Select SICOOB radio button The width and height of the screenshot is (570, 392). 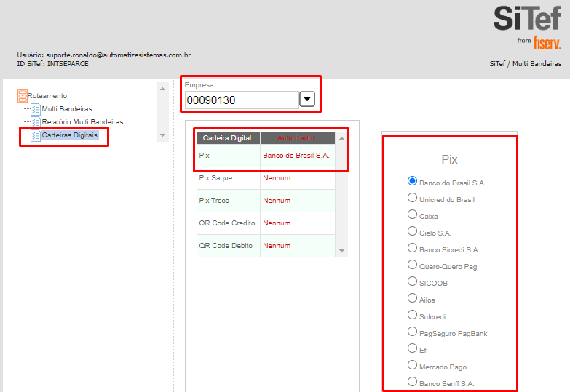[x=412, y=281]
